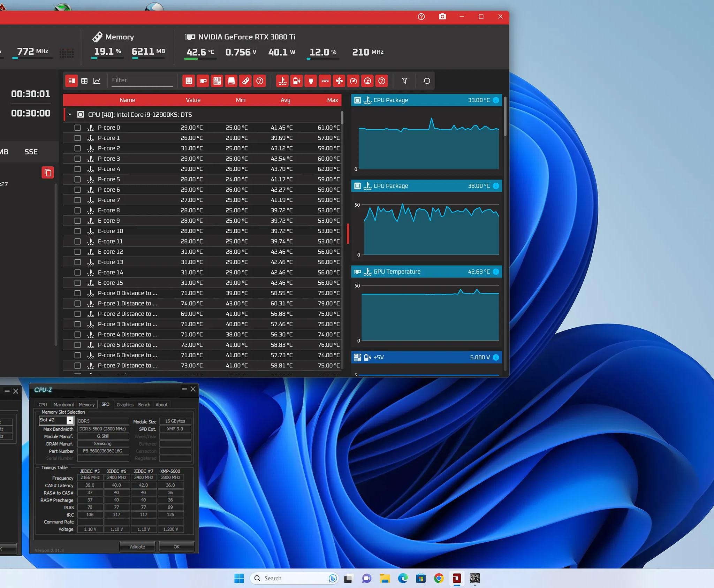Open info for the +5V graph
The width and height of the screenshot is (714, 588).
[496, 357]
